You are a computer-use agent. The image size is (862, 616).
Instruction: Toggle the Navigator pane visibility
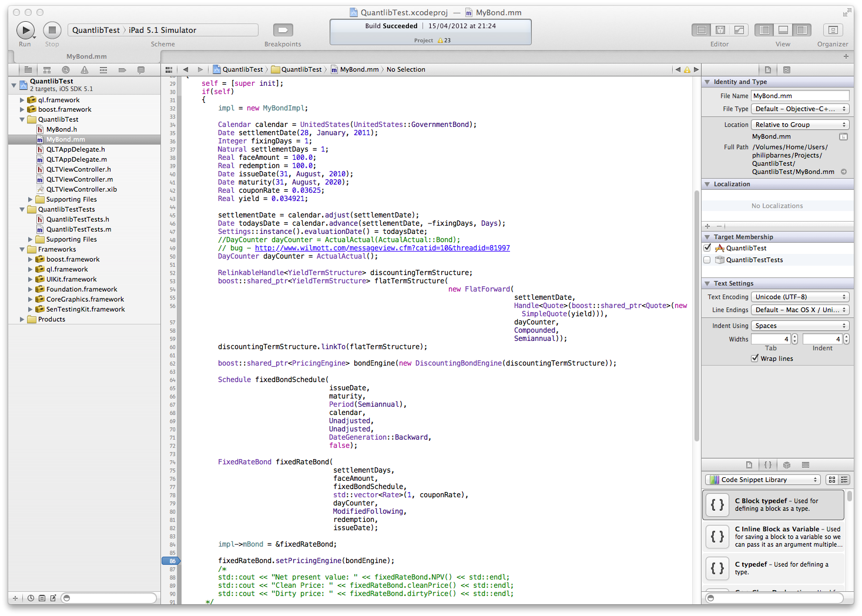click(x=764, y=30)
